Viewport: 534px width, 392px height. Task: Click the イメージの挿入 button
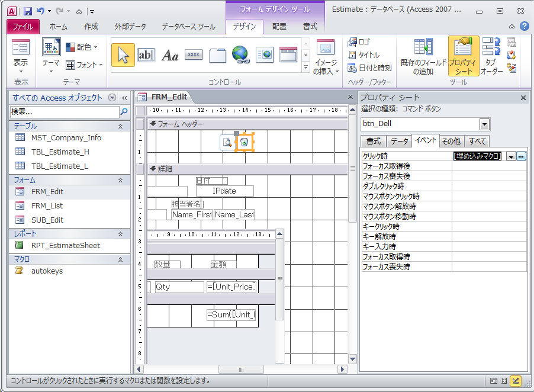click(326, 57)
